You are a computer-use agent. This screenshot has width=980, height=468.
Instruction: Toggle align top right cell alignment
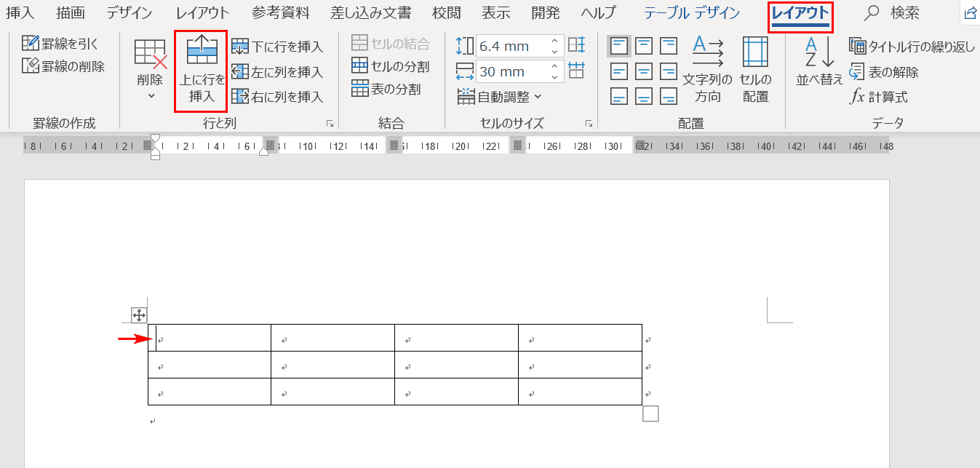tap(669, 46)
